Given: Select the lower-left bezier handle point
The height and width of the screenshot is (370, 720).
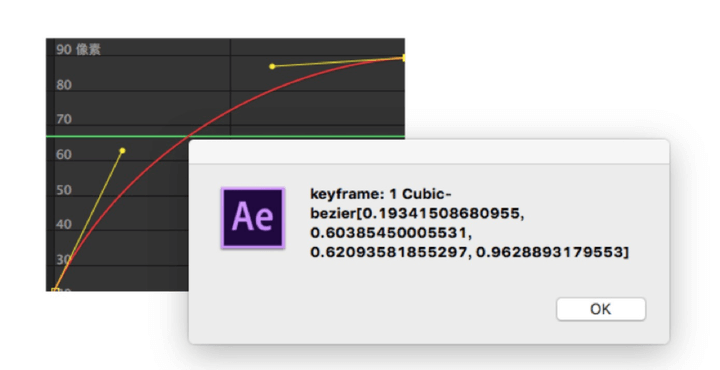Looking at the screenshot, I should coord(122,151).
